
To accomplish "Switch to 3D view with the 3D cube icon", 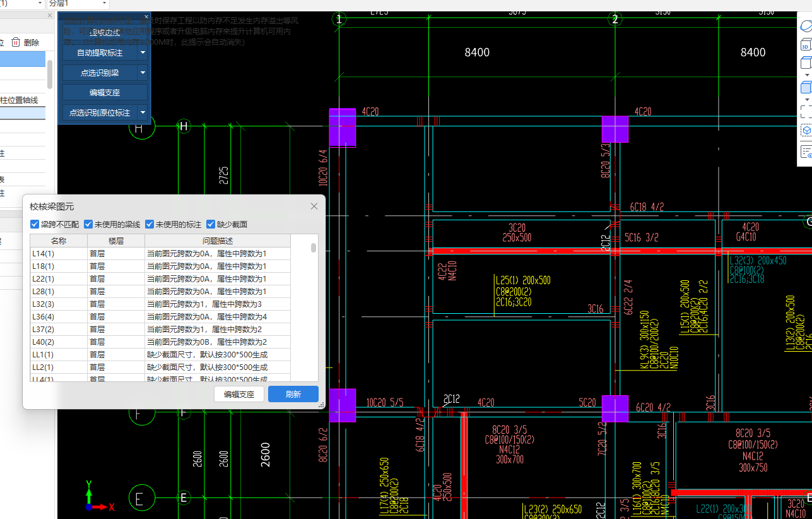I will [x=806, y=45].
